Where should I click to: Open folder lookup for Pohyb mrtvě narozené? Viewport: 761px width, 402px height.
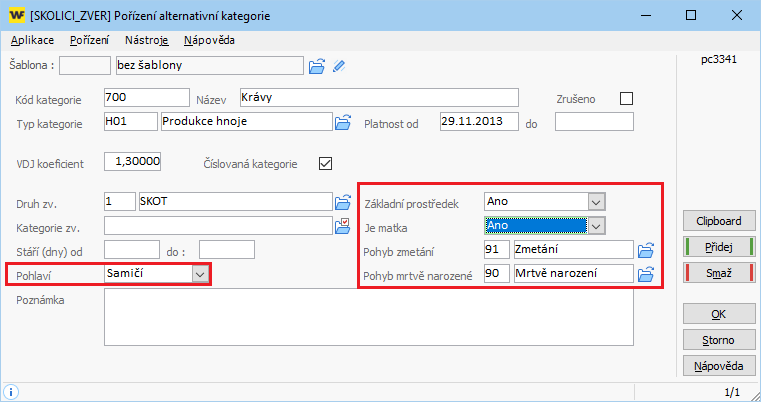click(x=646, y=274)
